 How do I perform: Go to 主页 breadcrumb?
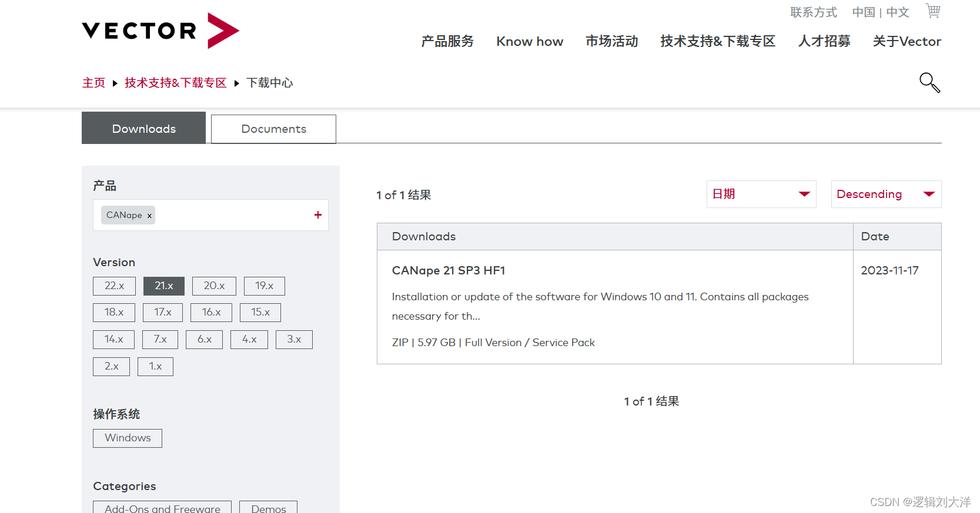pos(93,83)
